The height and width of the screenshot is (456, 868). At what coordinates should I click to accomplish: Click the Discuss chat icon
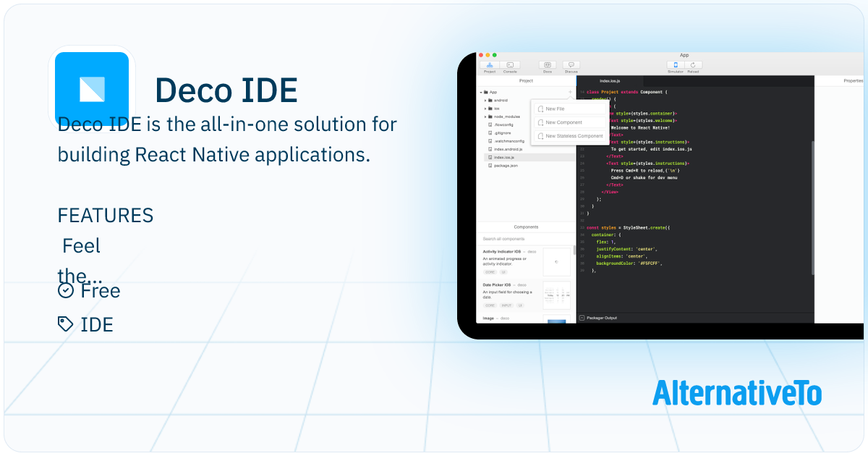point(571,66)
